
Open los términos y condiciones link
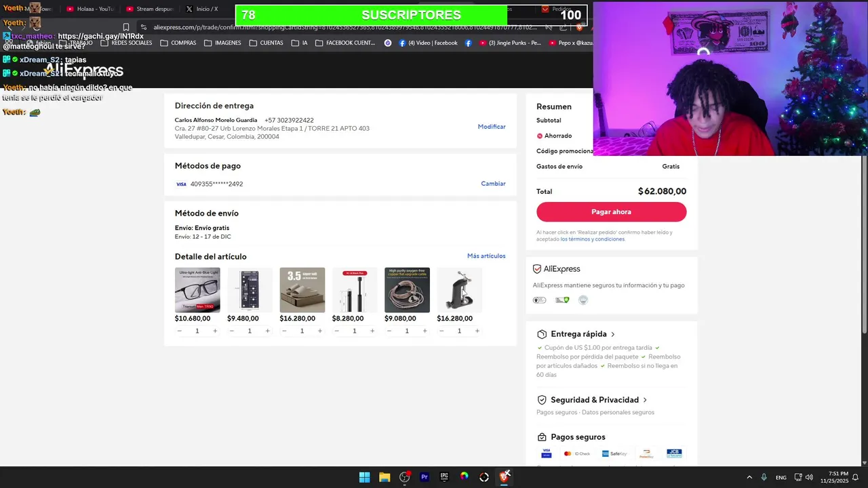click(x=592, y=239)
